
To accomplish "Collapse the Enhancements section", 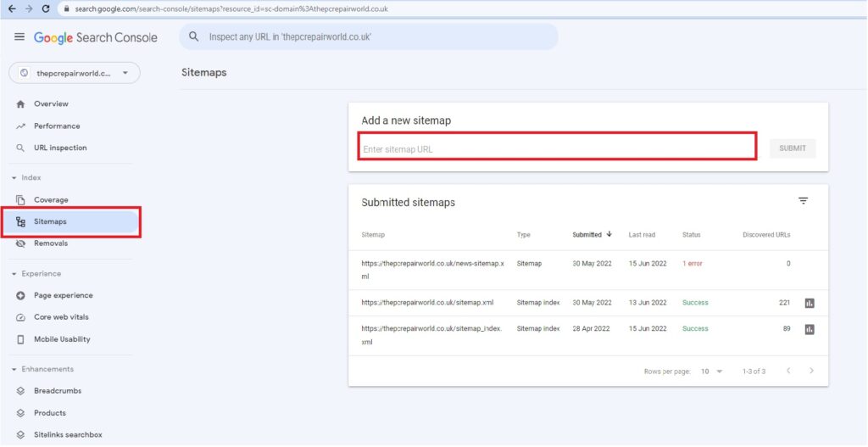I will (x=14, y=370).
